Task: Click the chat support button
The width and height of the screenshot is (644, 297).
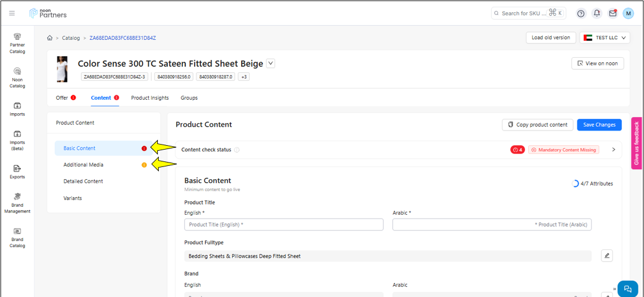Action: click(627, 289)
